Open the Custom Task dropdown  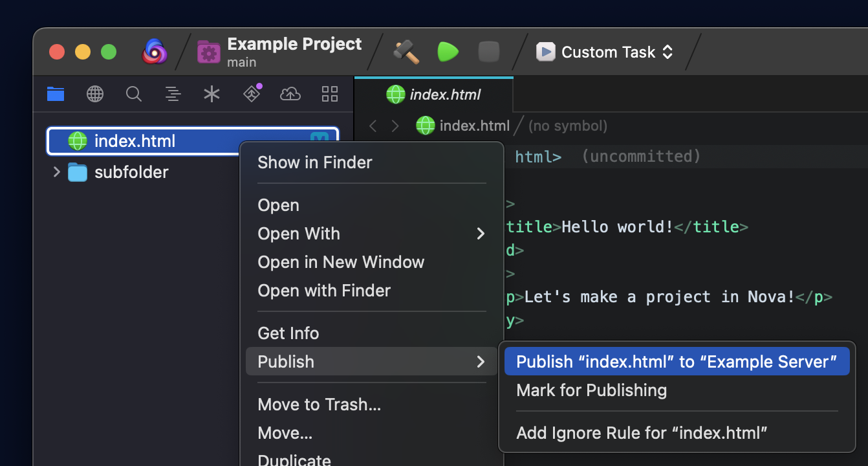[605, 52]
